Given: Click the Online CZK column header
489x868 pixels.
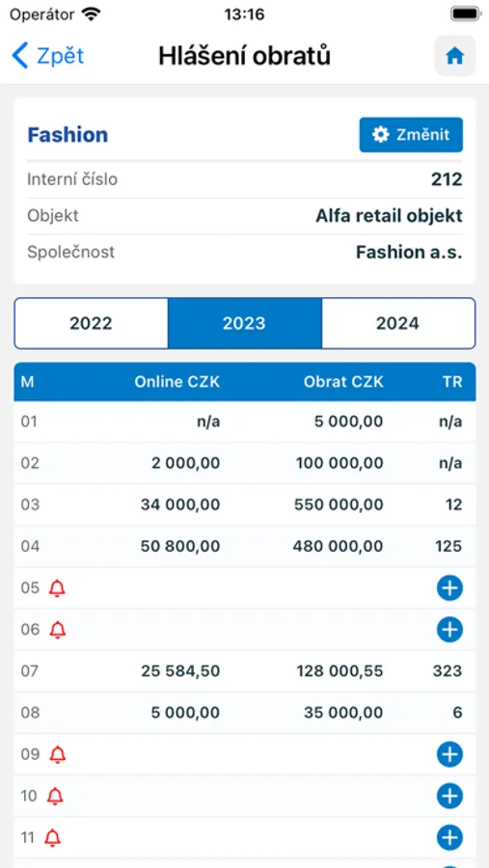Looking at the screenshot, I should (177, 382).
